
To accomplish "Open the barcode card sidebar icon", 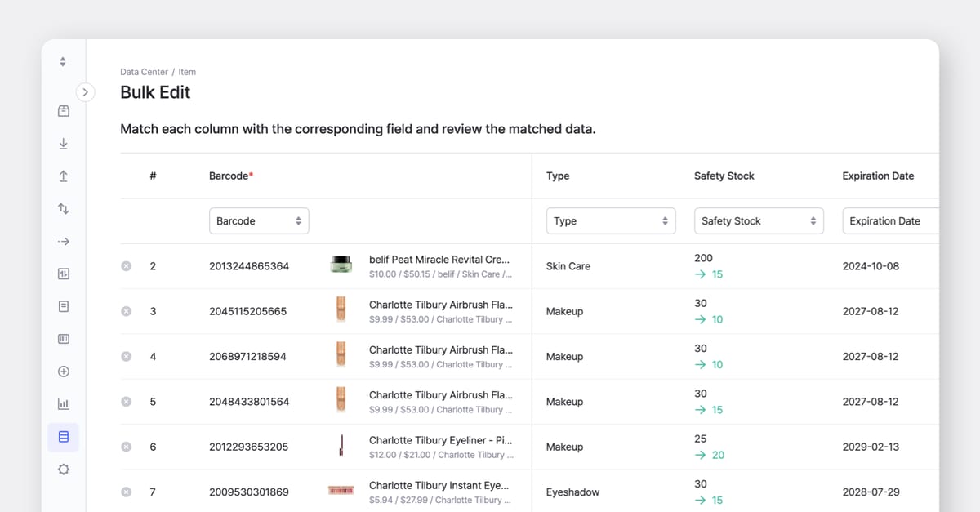I will (x=63, y=339).
